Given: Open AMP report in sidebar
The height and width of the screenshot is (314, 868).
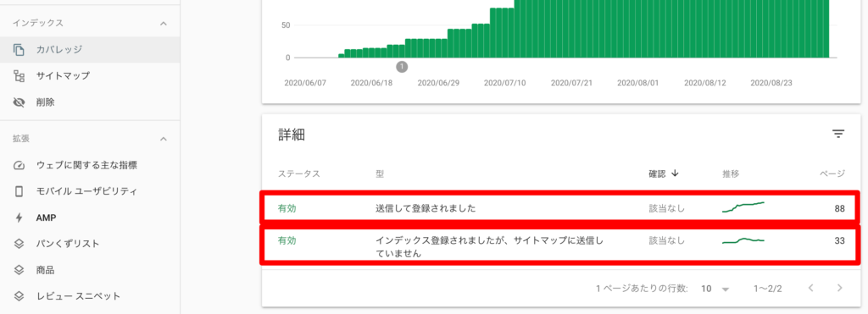Looking at the screenshot, I should click(90, 218).
